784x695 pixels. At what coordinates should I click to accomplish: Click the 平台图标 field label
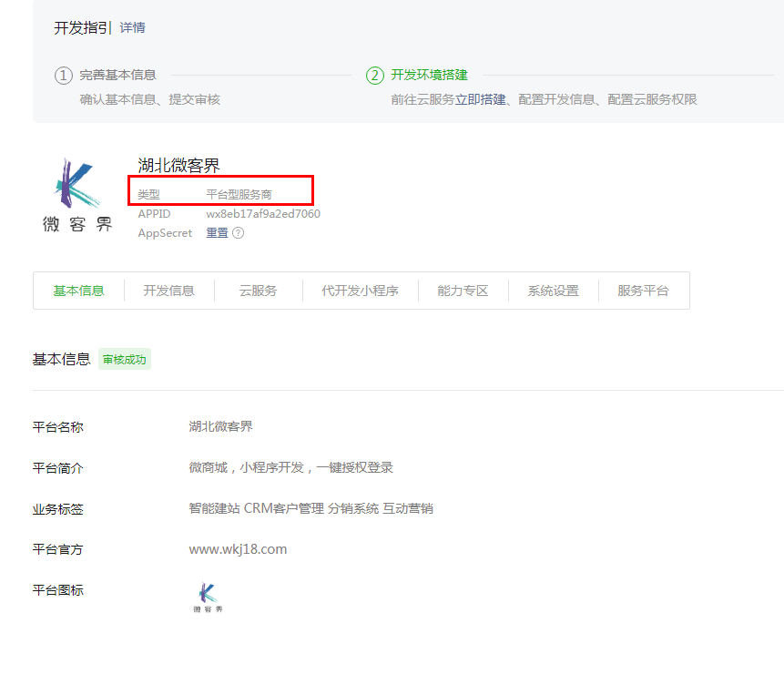coord(58,590)
